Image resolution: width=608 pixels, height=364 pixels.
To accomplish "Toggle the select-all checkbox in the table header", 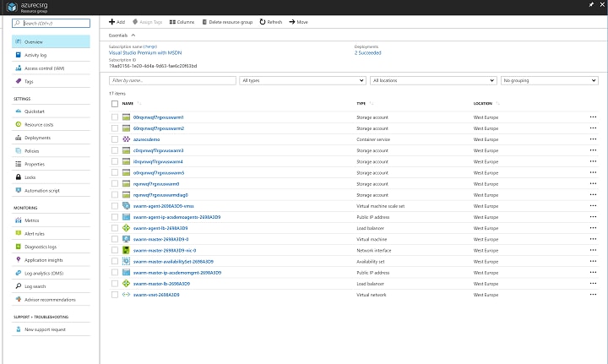I will click(115, 104).
